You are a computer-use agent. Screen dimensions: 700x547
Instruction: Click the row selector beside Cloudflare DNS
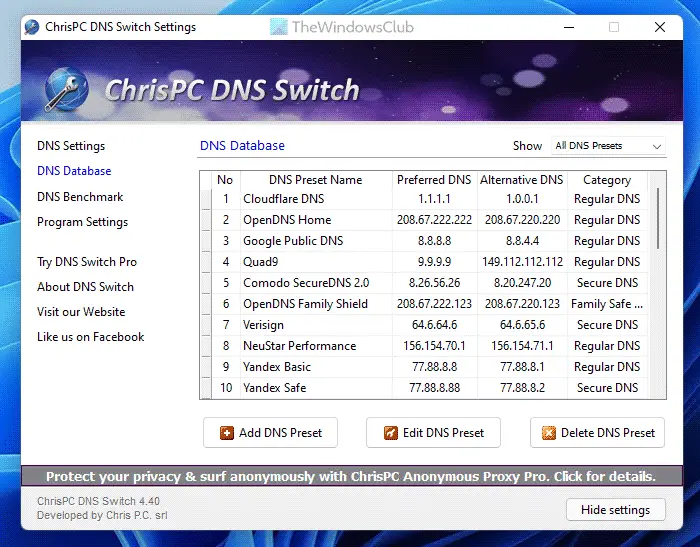click(206, 199)
